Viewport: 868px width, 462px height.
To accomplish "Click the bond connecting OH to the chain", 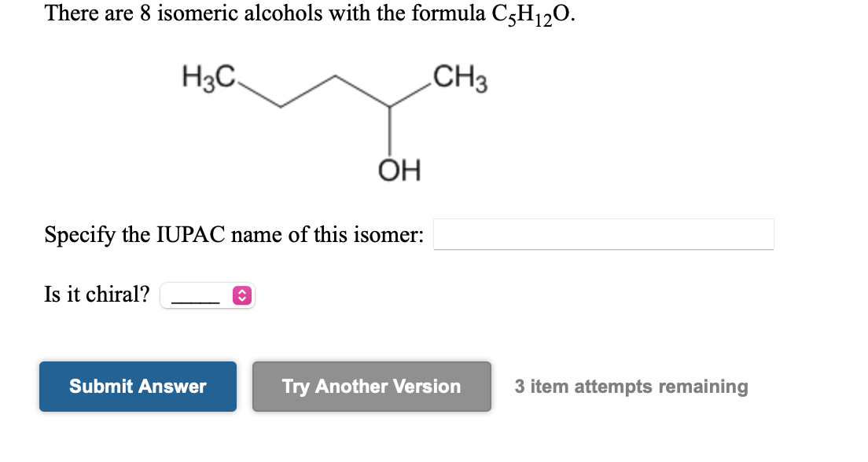I will [x=390, y=134].
